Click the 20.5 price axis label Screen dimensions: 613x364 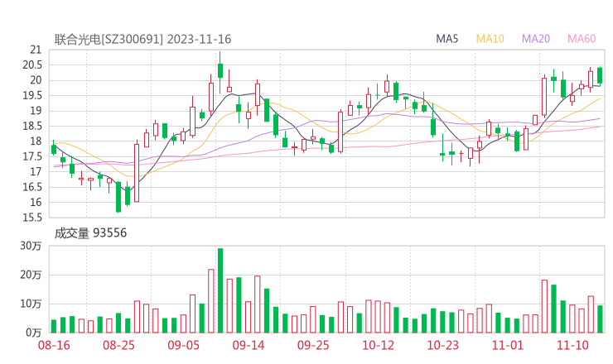(x=32, y=65)
